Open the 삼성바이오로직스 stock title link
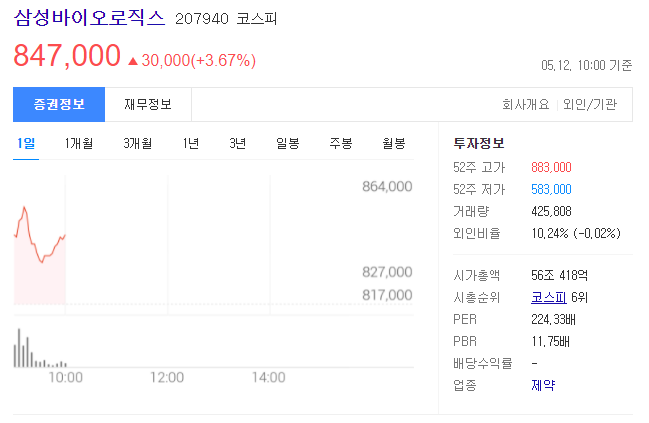 pos(89,18)
